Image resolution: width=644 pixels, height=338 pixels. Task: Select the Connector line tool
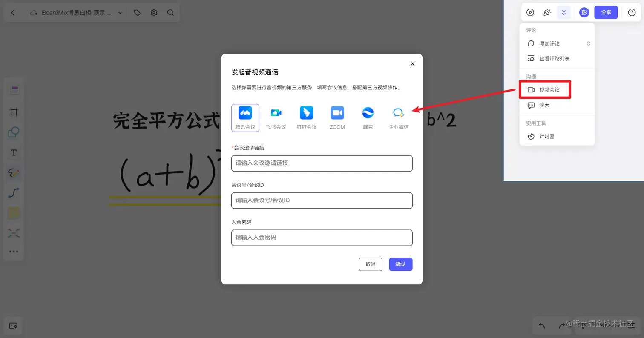14,193
